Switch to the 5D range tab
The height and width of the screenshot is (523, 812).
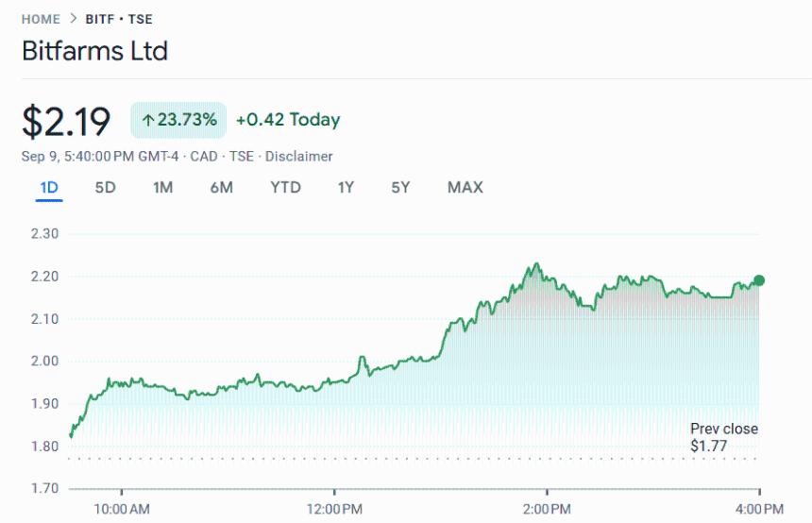tap(105, 187)
